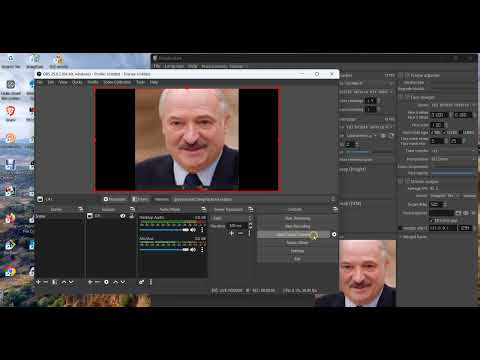Screen dimensions: 480x360
Task: Click the source Filters button
Action: coord(140,199)
